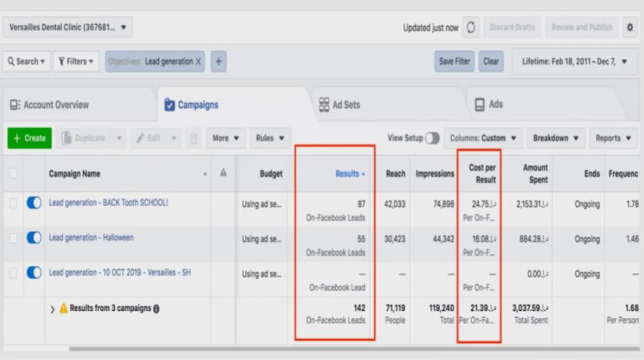Click the Duplicate toolbar button icon

(x=67, y=138)
